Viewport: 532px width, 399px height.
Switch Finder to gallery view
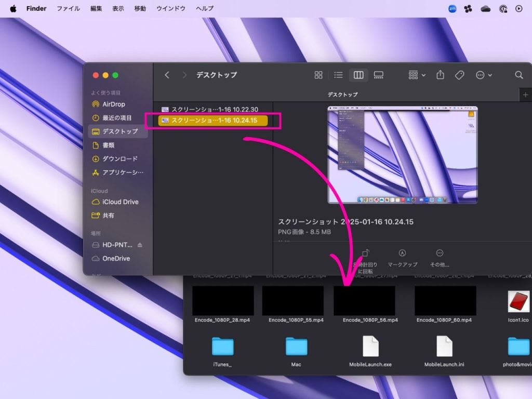point(378,75)
